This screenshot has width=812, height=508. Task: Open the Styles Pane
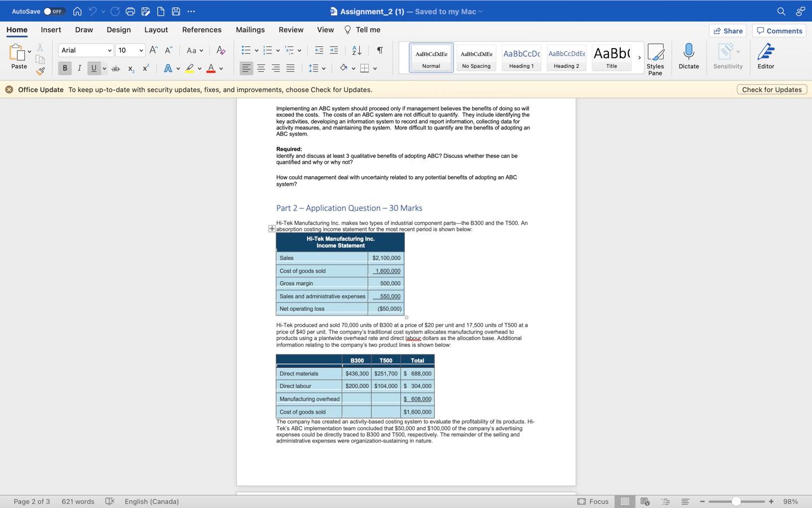[655, 56]
